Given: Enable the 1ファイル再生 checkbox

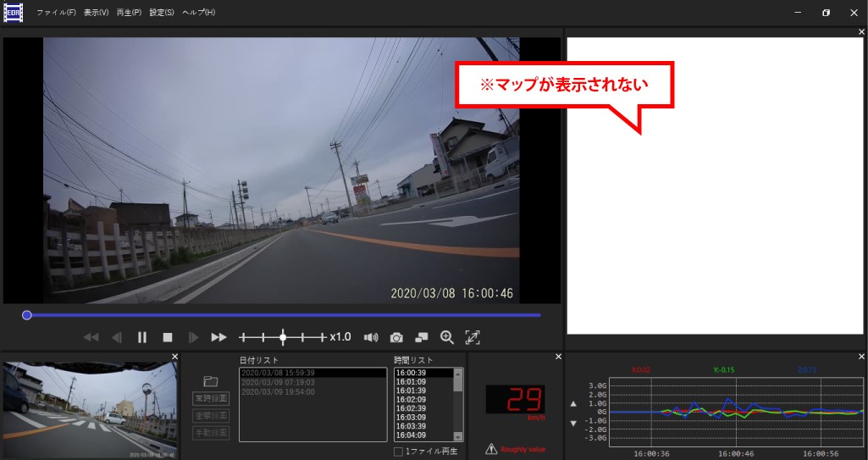Looking at the screenshot, I should click(x=399, y=452).
